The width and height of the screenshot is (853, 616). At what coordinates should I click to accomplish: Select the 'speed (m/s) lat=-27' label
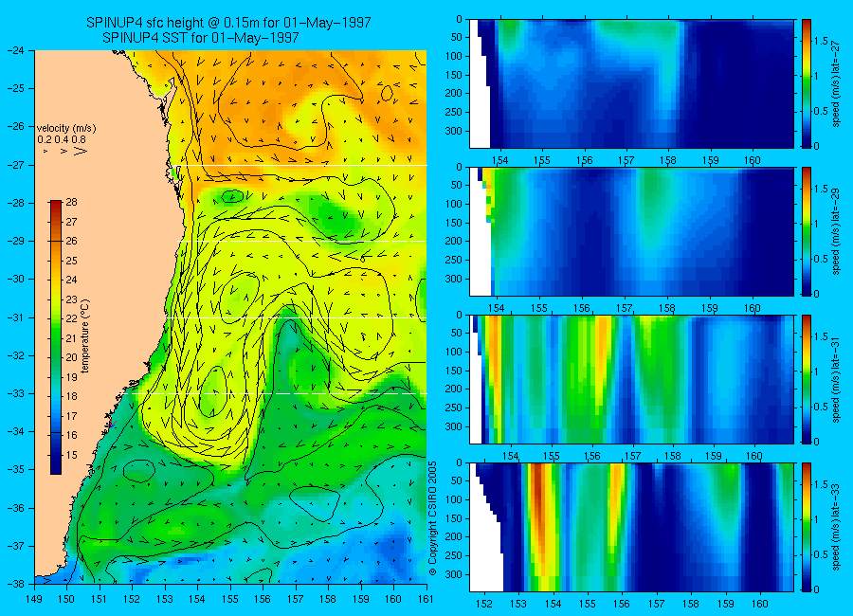point(837,83)
